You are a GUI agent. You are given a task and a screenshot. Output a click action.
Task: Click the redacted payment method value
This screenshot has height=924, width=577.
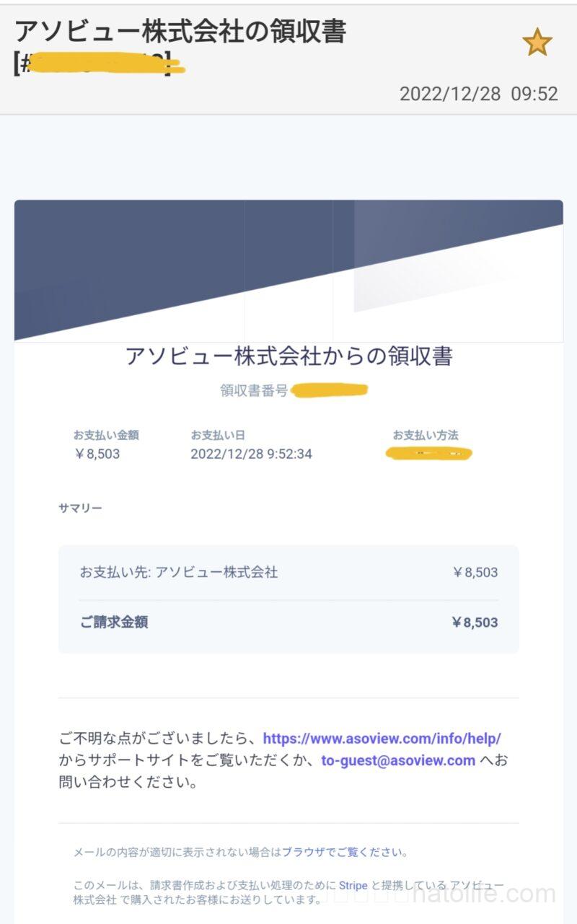[429, 454]
